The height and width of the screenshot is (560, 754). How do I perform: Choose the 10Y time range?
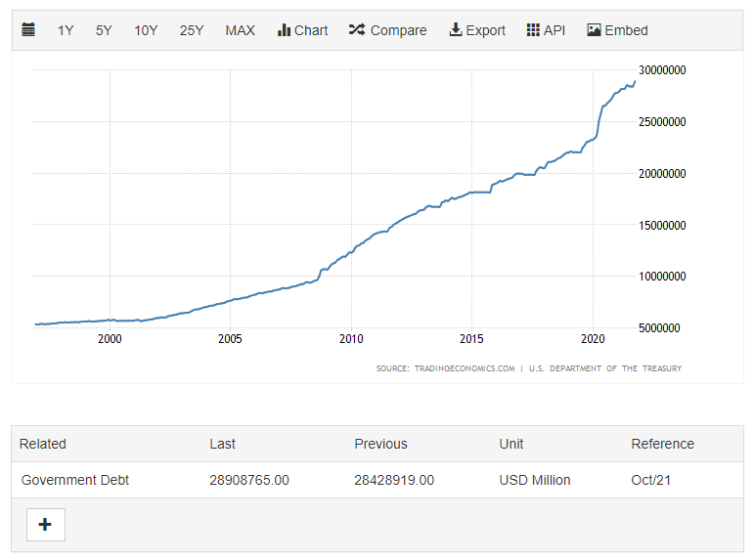tap(146, 30)
